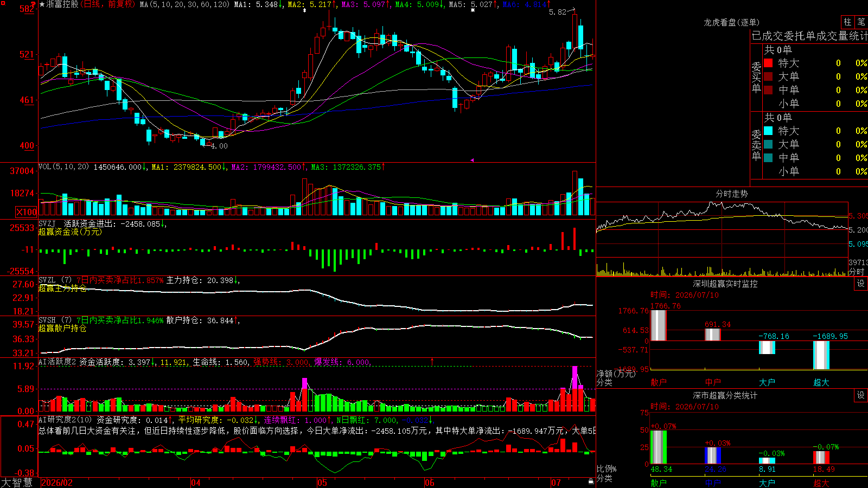
Task: Click the 05 month label on date axis
Action: pyautogui.click(x=322, y=483)
